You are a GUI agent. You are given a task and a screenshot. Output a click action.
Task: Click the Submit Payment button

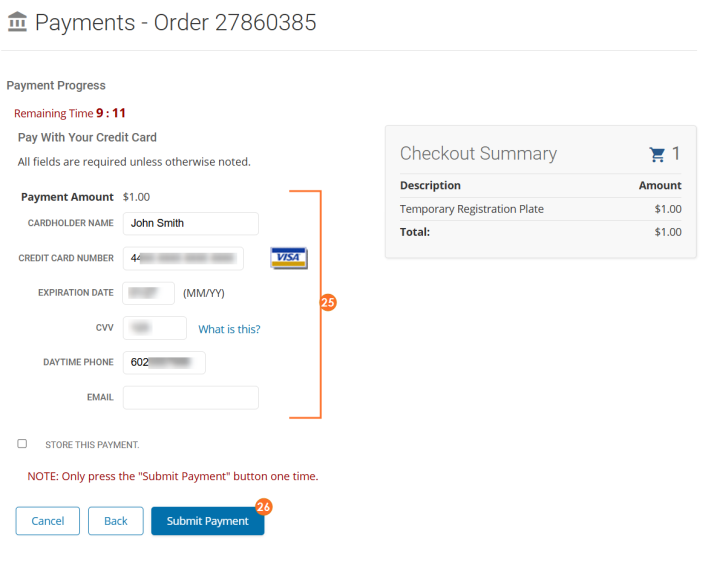pos(208,521)
